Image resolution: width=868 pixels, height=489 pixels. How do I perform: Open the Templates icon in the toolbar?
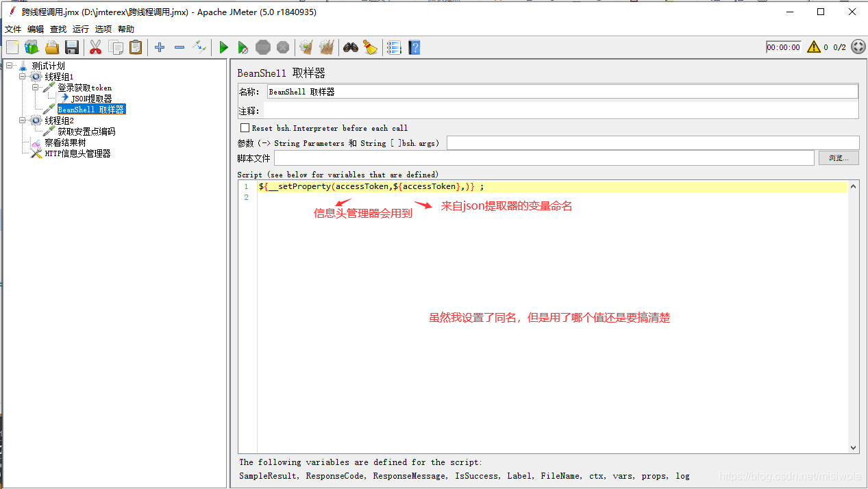32,47
